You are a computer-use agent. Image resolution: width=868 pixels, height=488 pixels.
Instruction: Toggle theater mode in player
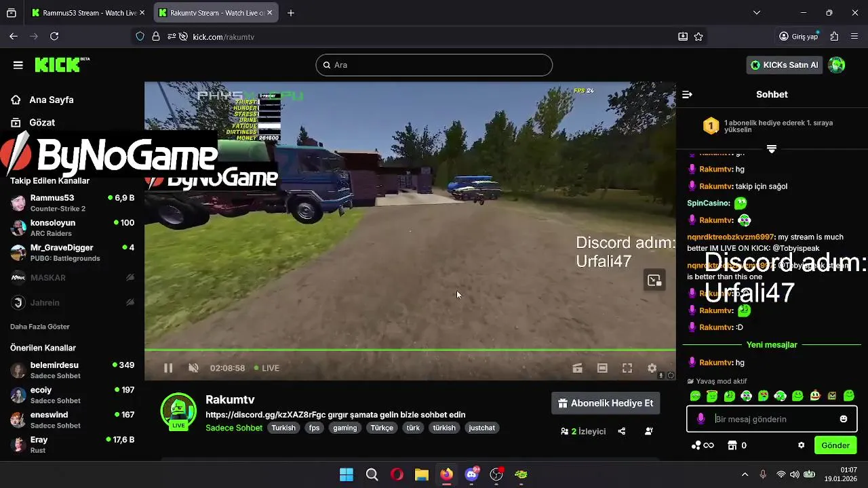(602, 368)
